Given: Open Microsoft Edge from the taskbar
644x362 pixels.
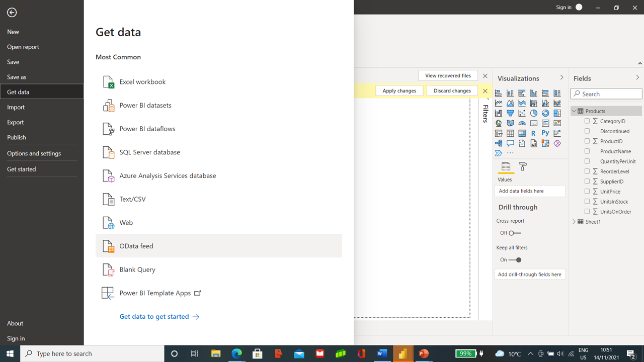Looking at the screenshot, I should pyautogui.click(x=236, y=353).
